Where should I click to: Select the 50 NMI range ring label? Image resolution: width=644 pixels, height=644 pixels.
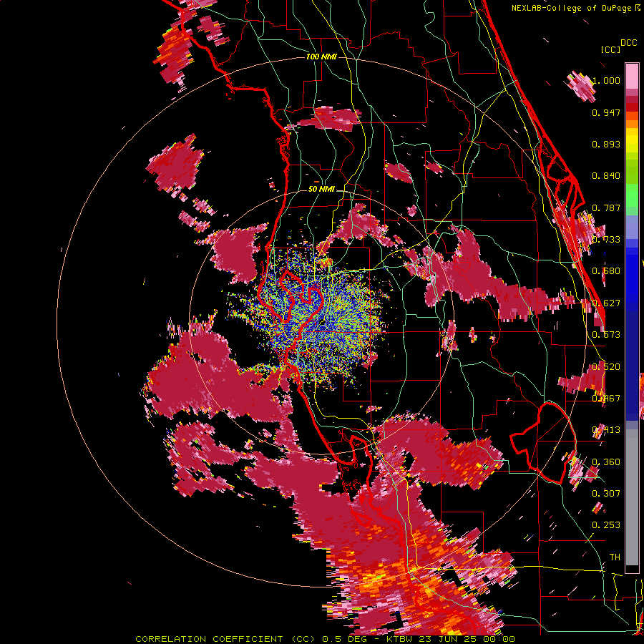pos(321,190)
